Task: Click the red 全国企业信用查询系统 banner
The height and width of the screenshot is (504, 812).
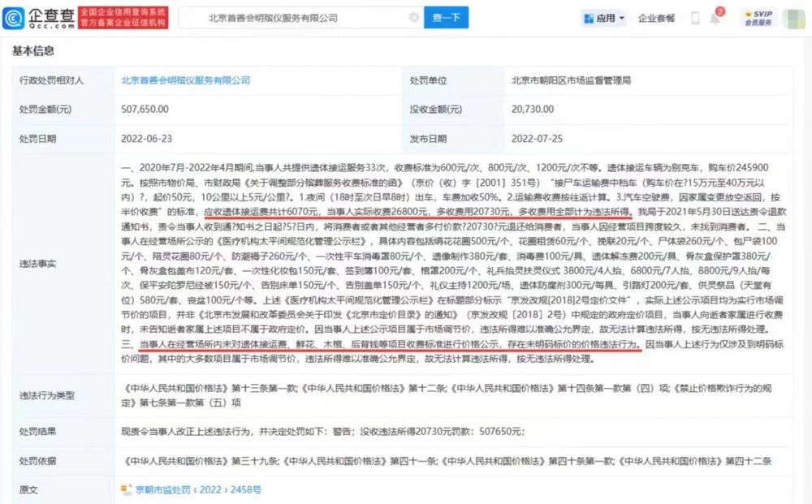Action: pyautogui.click(x=123, y=18)
